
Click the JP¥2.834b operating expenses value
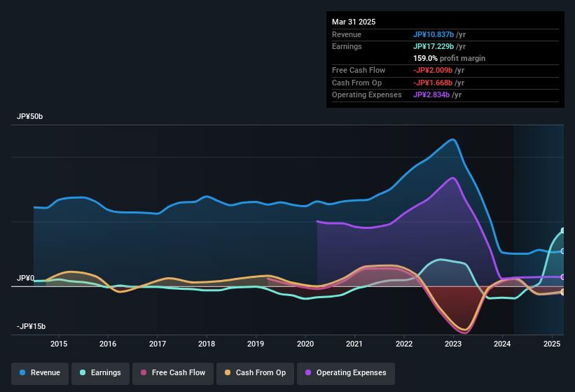click(x=431, y=95)
